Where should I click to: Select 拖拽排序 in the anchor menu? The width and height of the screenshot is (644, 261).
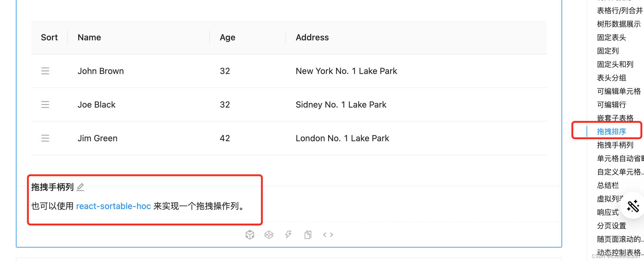pos(611,132)
